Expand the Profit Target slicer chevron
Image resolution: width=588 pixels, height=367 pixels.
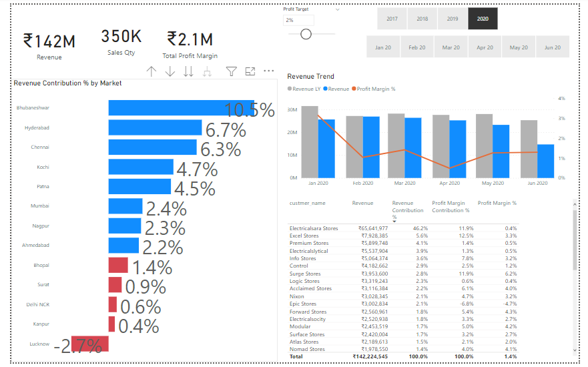[337, 9]
